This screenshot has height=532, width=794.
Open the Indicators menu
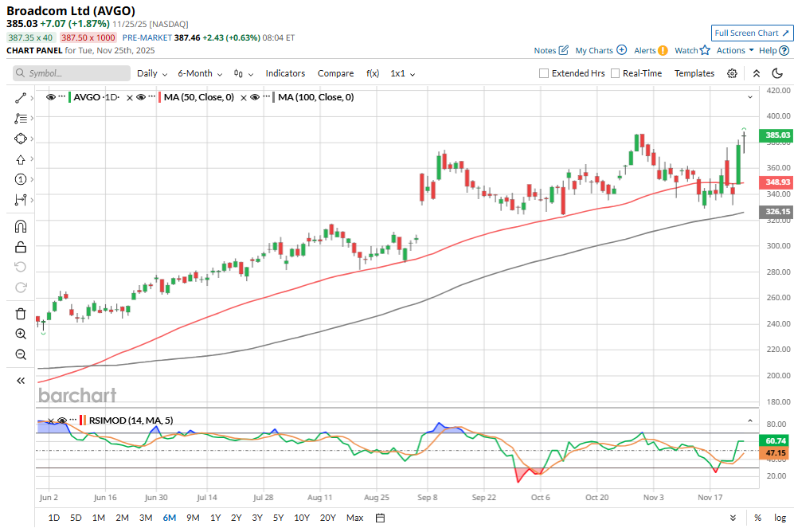click(x=285, y=73)
